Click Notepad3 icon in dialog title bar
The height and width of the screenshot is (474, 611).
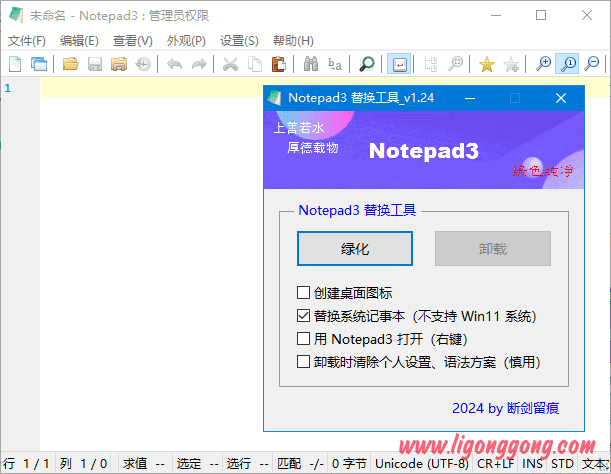pos(275,98)
